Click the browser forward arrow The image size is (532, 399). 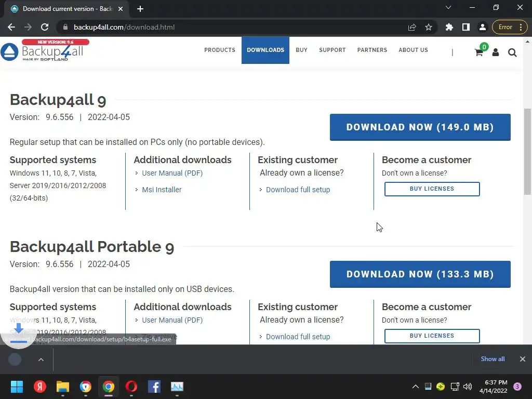pyautogui.click(x=28, y=27)
